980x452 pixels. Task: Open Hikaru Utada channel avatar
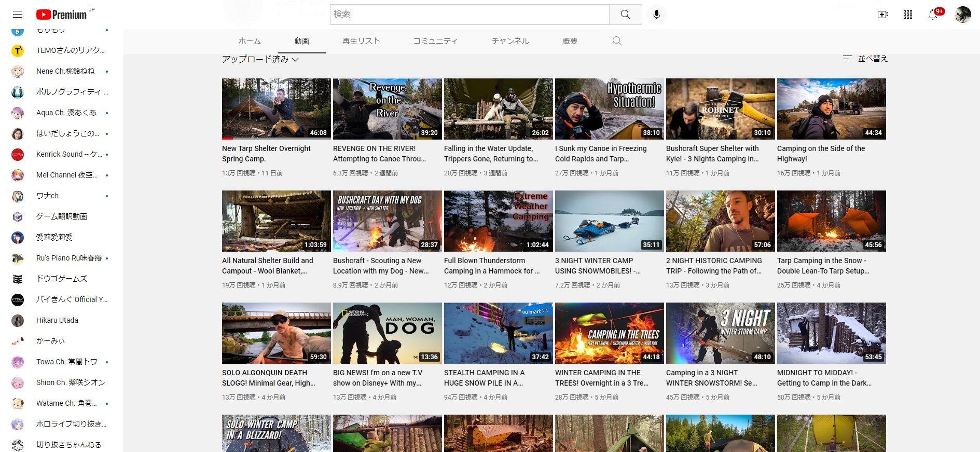point(18,320)
